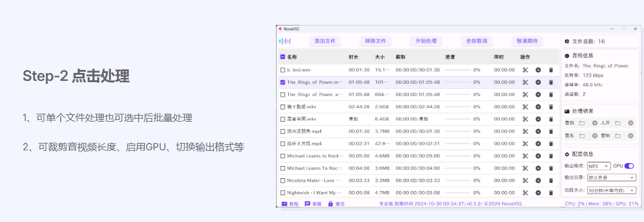
Task: Play the b_test.wav row's process button
Action: 538,70
